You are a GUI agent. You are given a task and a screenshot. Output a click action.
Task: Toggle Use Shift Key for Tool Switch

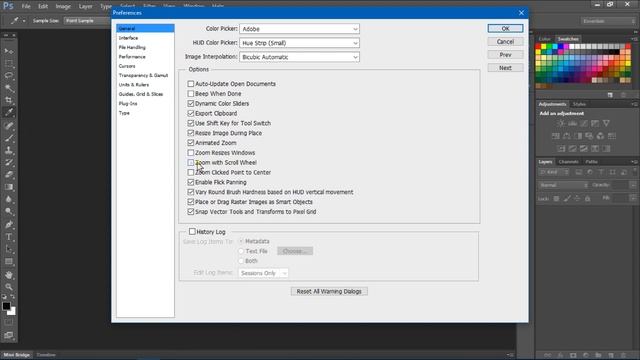click(x=191, y=123)
